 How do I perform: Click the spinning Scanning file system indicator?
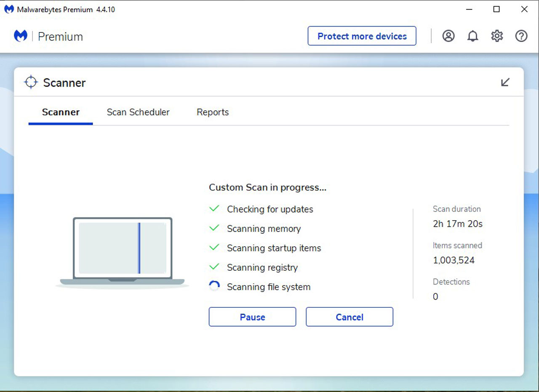214,285
